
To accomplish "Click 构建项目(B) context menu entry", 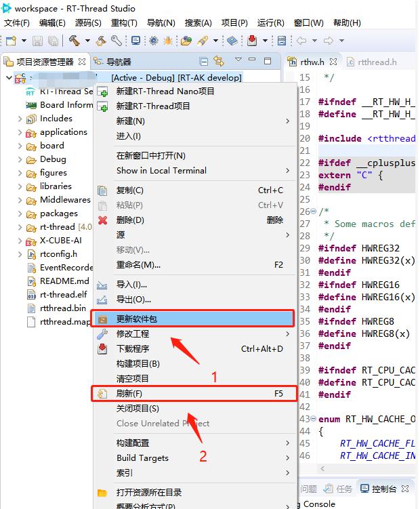I will (196, 363).
